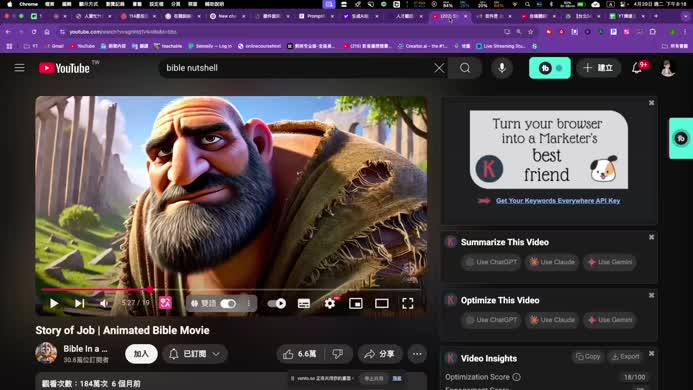Open the YouTube bookmark in bookmarks bar
Viewport: 693px width, 390px height.
[82, 46]
